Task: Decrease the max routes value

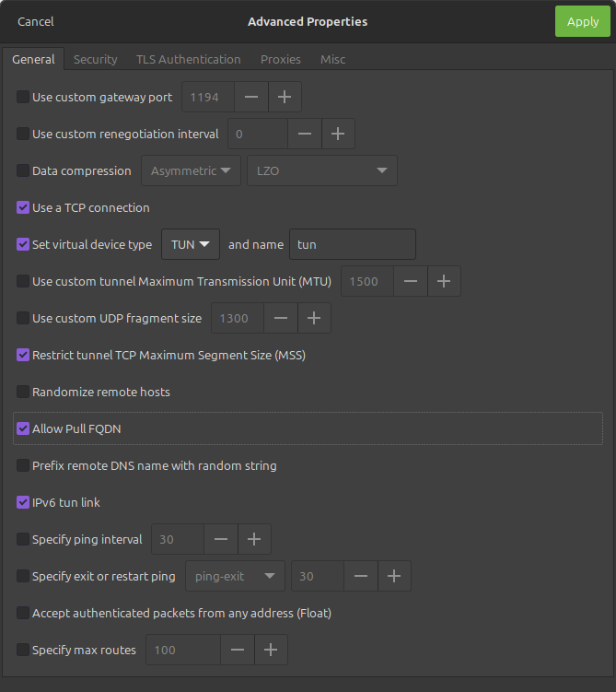Action: point(238,650)
